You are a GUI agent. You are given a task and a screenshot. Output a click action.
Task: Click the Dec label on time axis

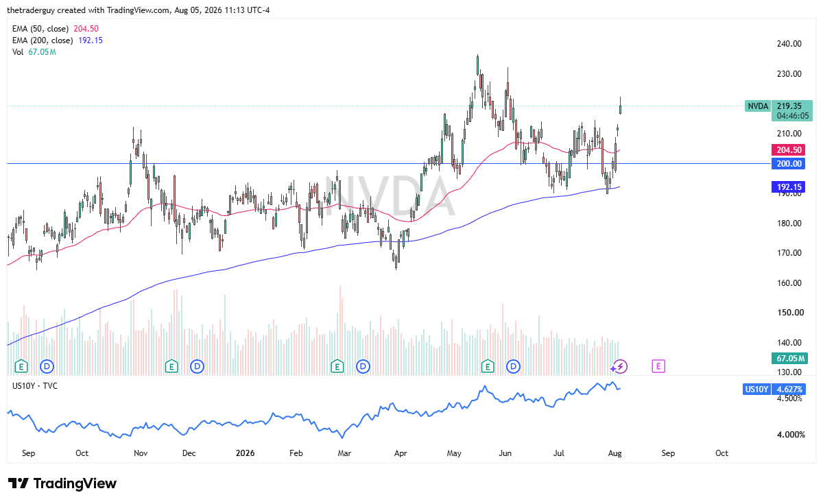(x=189, y=453)
